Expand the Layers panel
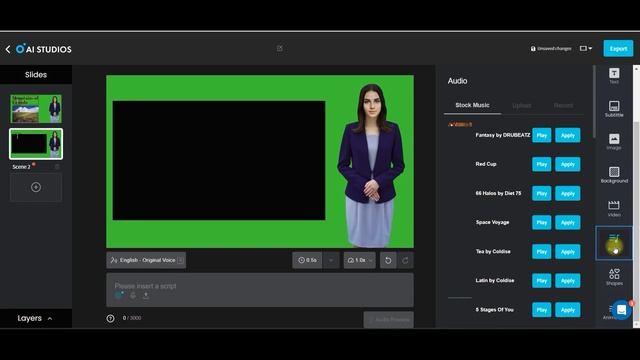Screen dimensions: 640x360 [35, 318]
